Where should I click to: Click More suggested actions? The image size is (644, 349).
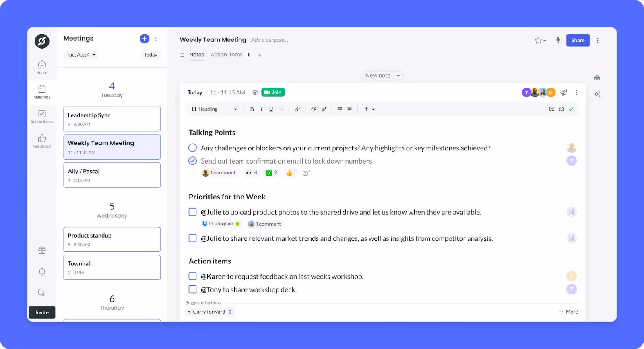(568, 312)
